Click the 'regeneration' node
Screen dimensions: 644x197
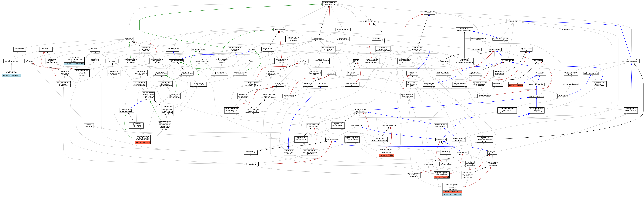pos(566,29)
